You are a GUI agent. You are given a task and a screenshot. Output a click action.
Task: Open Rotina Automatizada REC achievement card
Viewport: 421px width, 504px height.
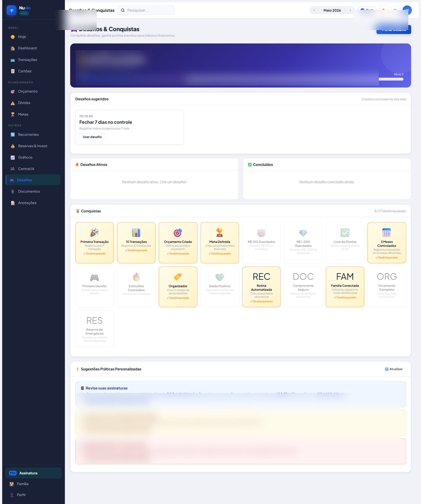click(x=261, y=287)
